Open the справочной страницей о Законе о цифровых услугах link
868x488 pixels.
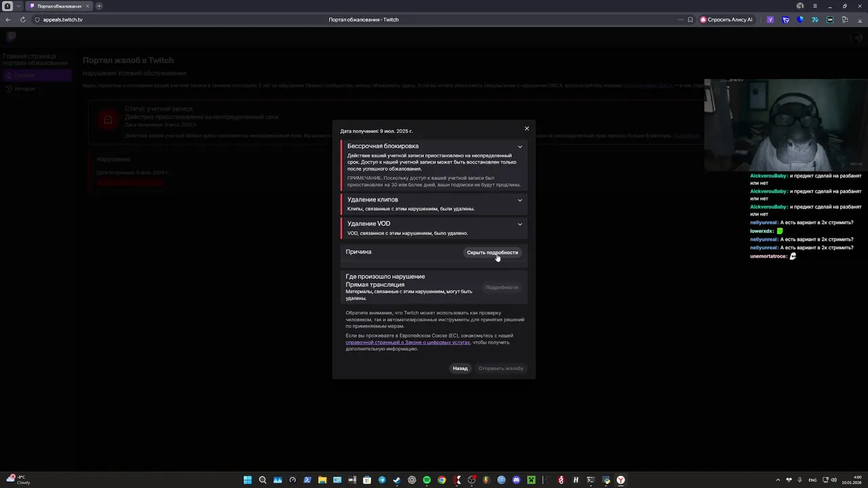[408, 342]
